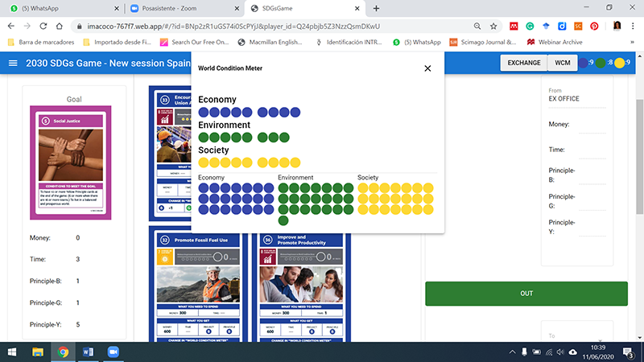Viewport: 644px width, 362px height.
Task: Open the Chrome profile avatar
Action: coord(617,27)
